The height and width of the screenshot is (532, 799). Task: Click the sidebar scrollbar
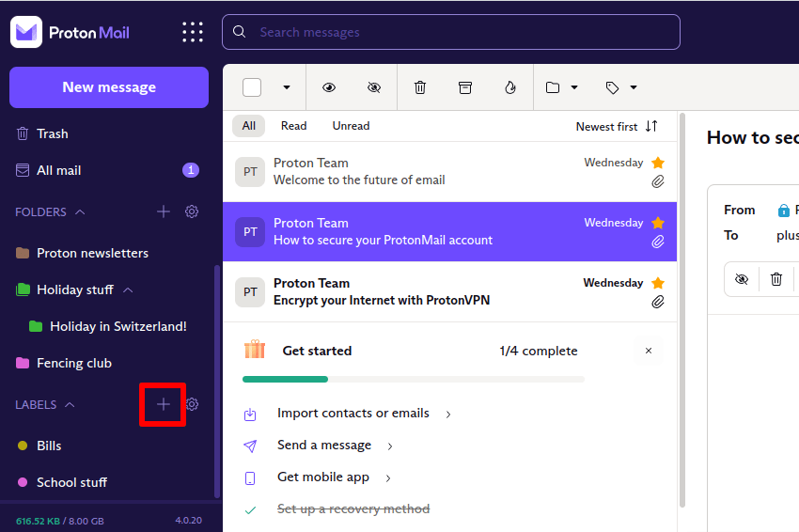click(x=217, y=382)
